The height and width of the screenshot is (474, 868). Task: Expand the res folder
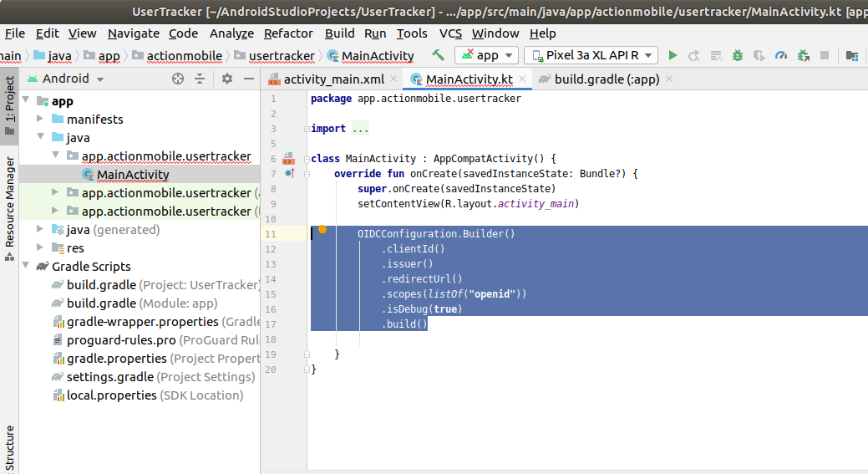point(40,247)
